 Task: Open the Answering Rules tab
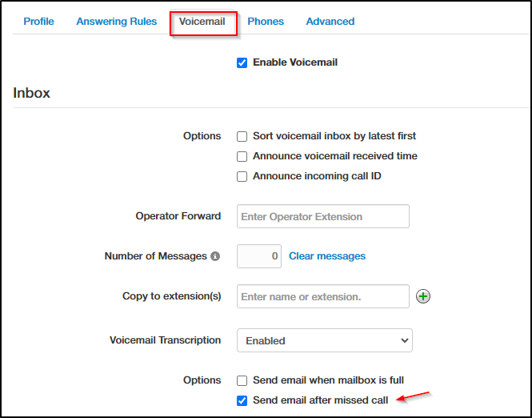click(117, 22)
